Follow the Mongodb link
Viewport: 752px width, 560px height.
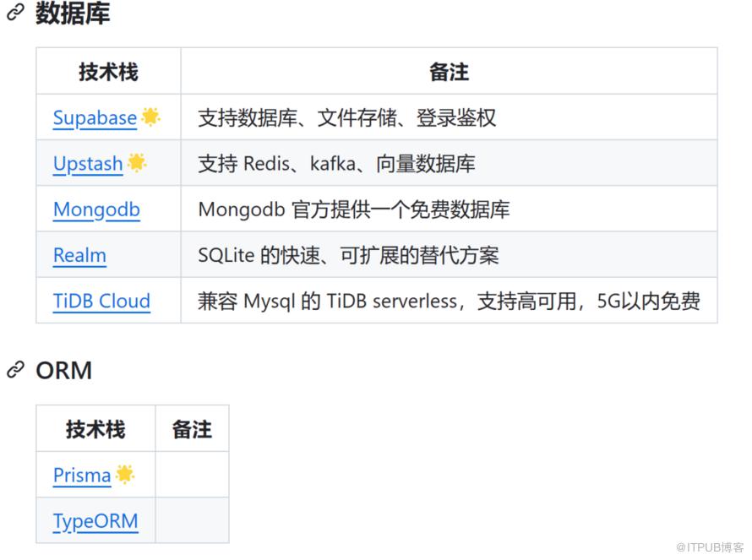click(96, 209)
